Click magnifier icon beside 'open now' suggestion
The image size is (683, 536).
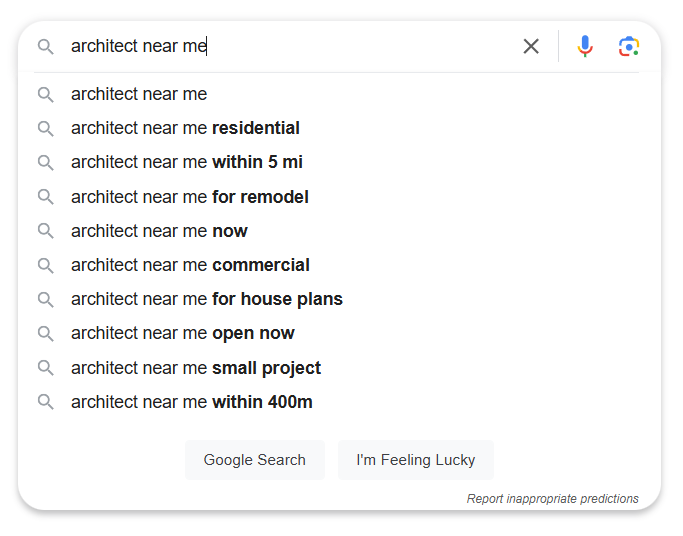point(45,334)
